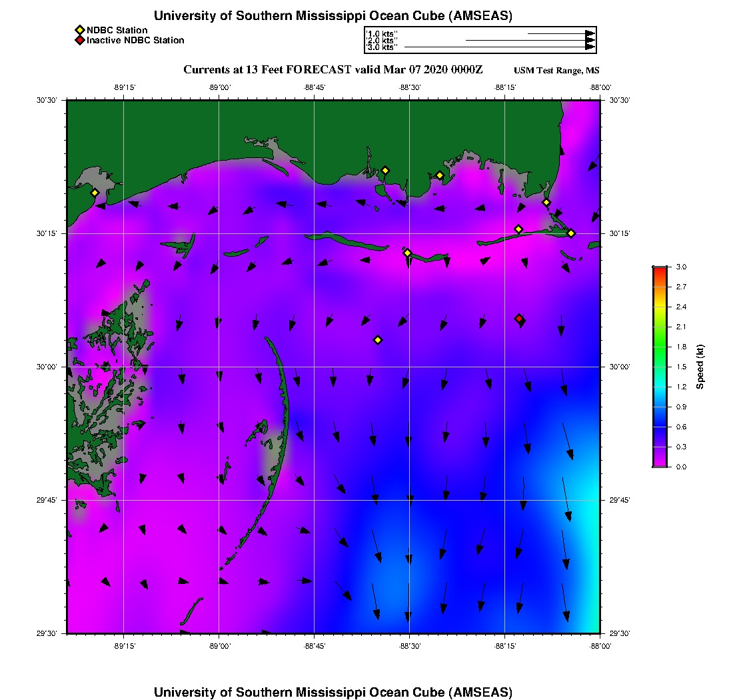Click the 3.0 kts arrow in scale legend

(x=499, y=47)
